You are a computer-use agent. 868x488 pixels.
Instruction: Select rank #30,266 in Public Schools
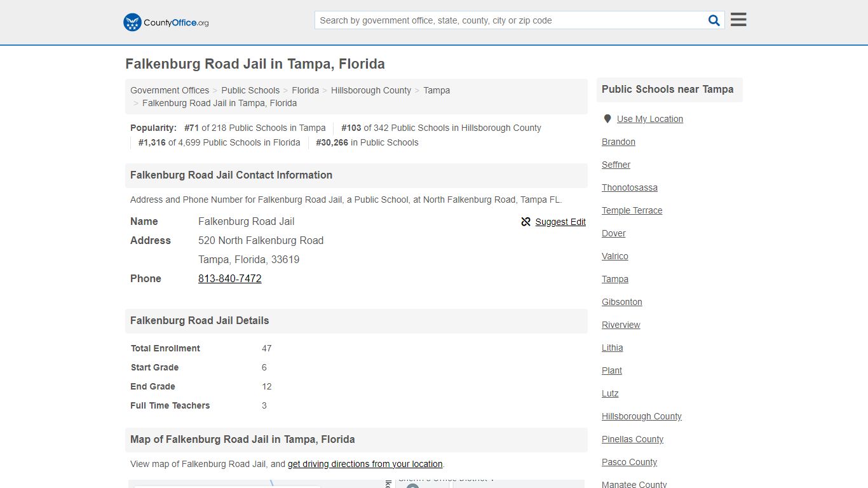click(x=367, y=142)
